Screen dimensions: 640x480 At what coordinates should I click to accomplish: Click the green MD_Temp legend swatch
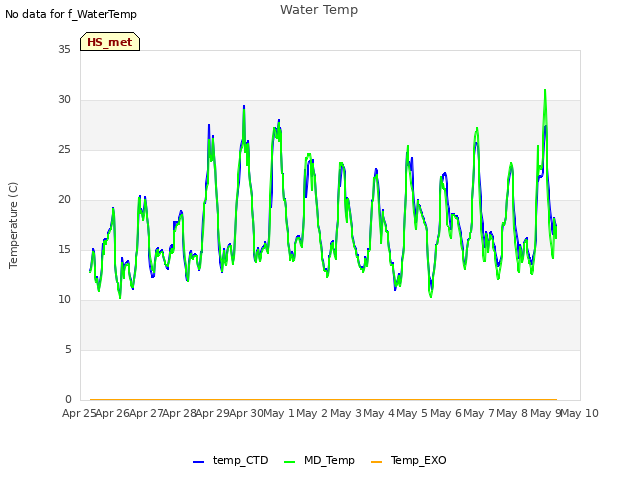click(x=289, y=462)
